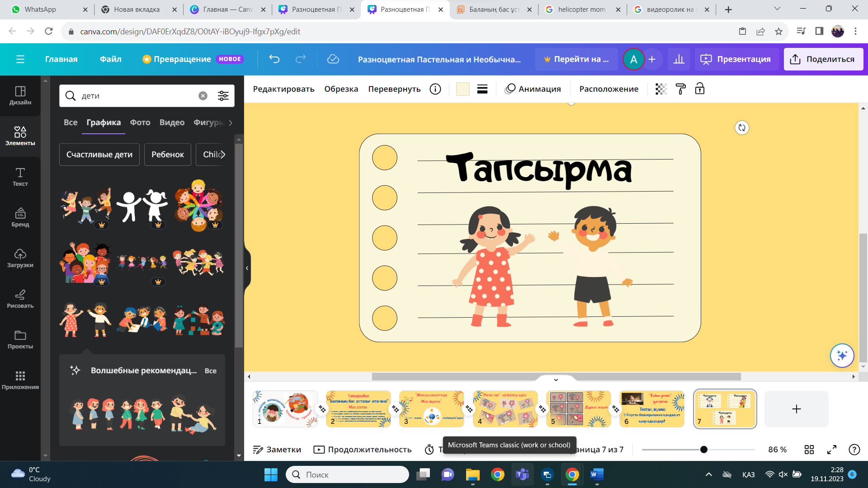The image size is (868, 488).
Task: Open the Draw sidebar tool
Action: (x=20, y=299)
